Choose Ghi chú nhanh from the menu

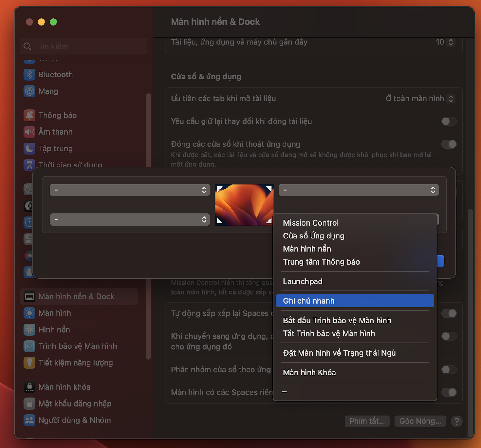point(355,301)
